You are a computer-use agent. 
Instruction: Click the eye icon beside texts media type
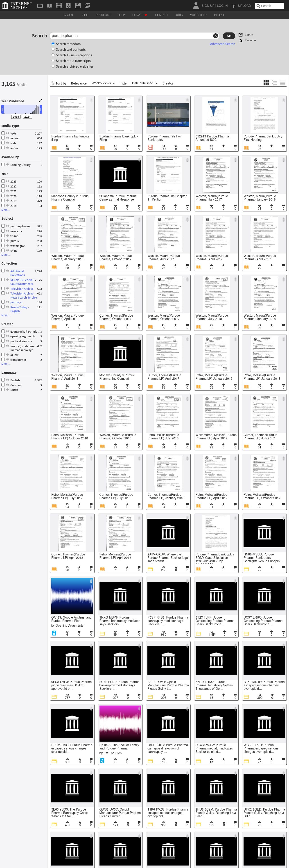pos(7,133)
